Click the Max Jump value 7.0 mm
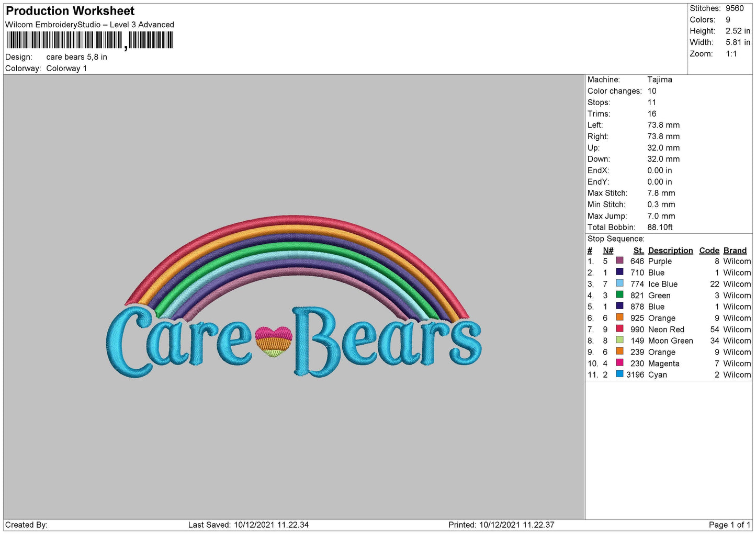Image resolution: width=756 pixels, height=534 pixels. click(x=661, y=216)
